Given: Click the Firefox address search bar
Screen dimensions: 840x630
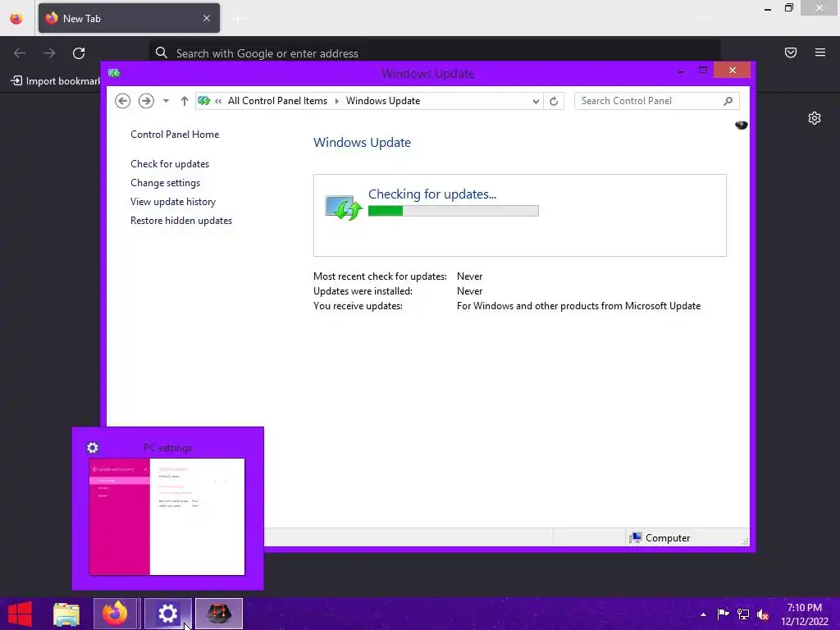Looking at the screenshot, I should tap(435, 53).
